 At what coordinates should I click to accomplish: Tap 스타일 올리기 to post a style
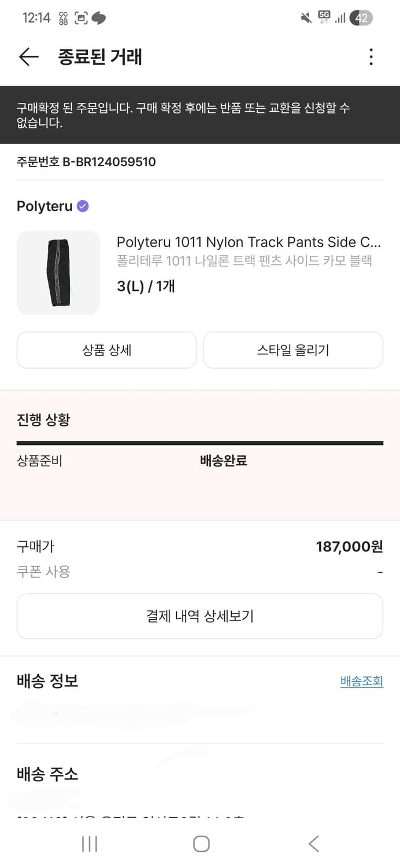pos(293,350)
